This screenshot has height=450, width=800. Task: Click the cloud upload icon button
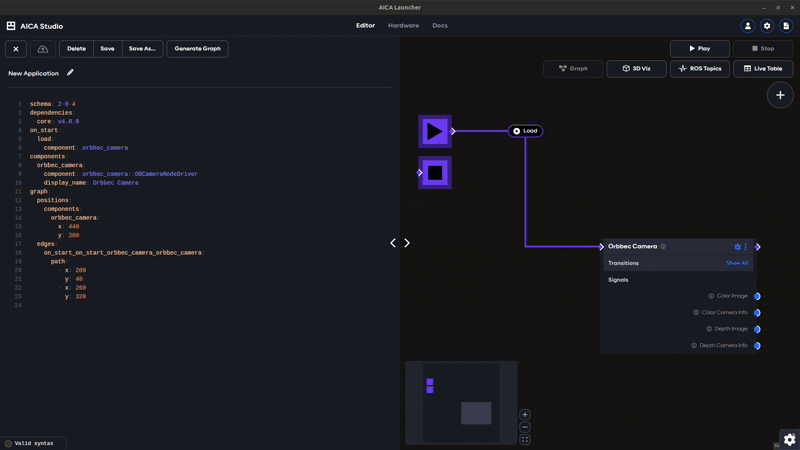[43, 49]
